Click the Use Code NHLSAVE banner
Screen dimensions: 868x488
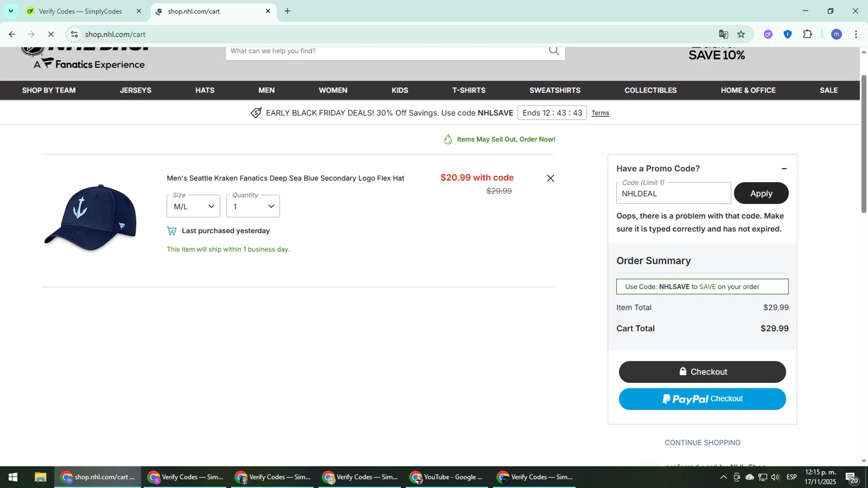(x=703, y=287)
